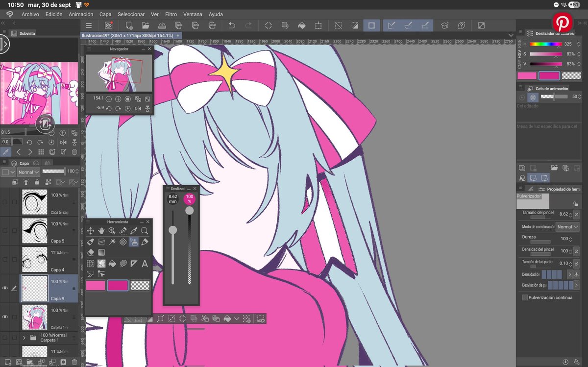This screenshot has height=367, width=588.
Task: Select the Zoom magnifier tool in Herramienta
Action: pos(145,231)
